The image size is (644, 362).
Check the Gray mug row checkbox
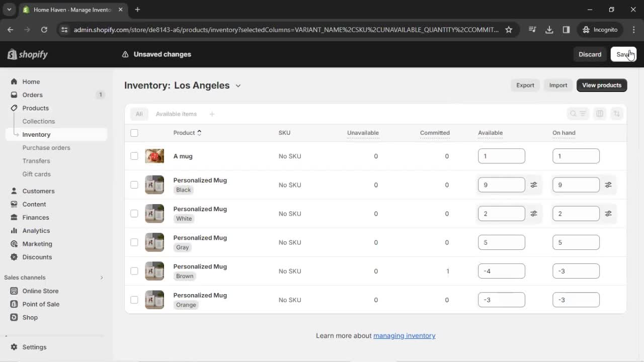click(134, 242)
